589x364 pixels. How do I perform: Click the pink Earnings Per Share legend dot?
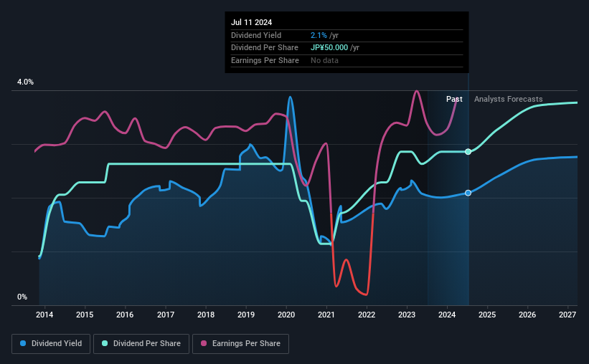(x=204, y=343)
